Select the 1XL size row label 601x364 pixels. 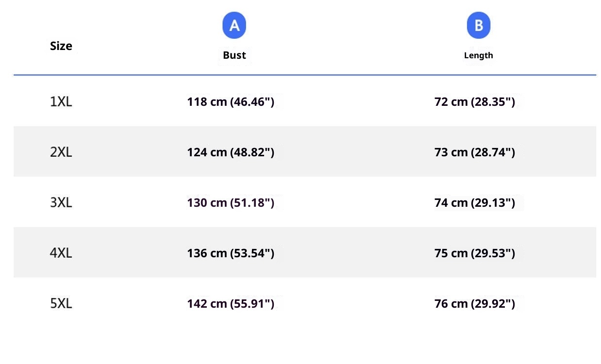(x=61, y=102)
